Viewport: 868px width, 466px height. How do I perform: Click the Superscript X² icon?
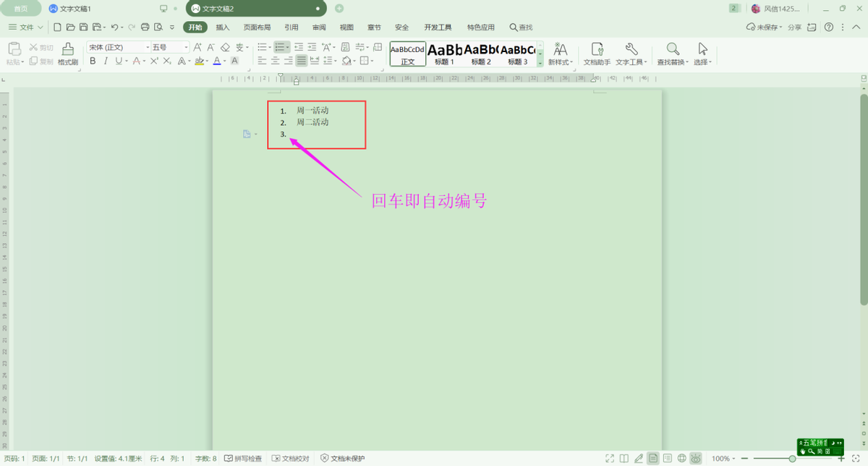coord(154,62)
